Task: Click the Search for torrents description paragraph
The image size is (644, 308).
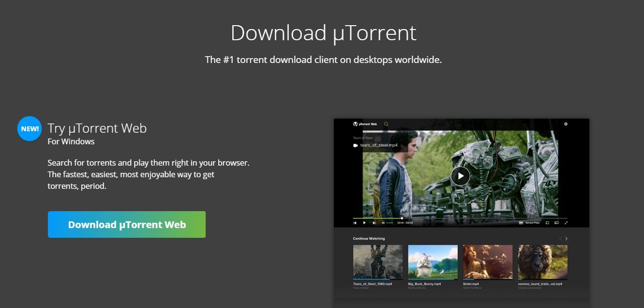Action: point(149,174)
